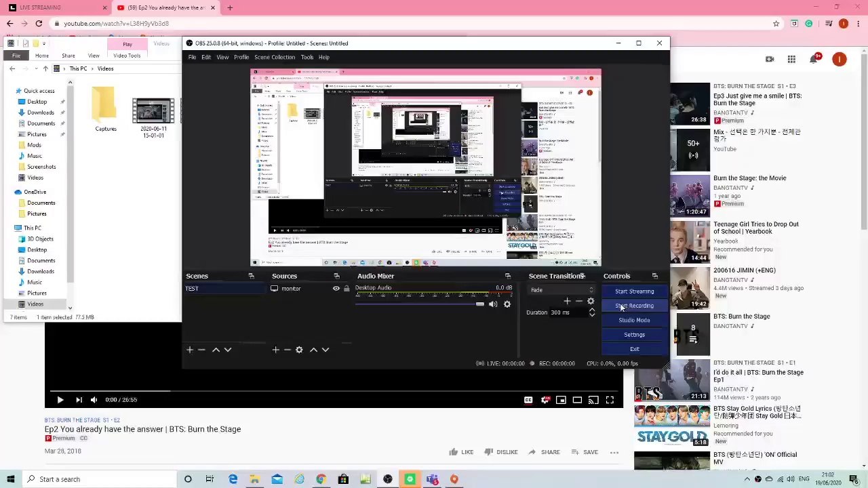Enable YouTube miniplayer
The height and width of the screenshot is (488, 868).
(x=561, y=400)
